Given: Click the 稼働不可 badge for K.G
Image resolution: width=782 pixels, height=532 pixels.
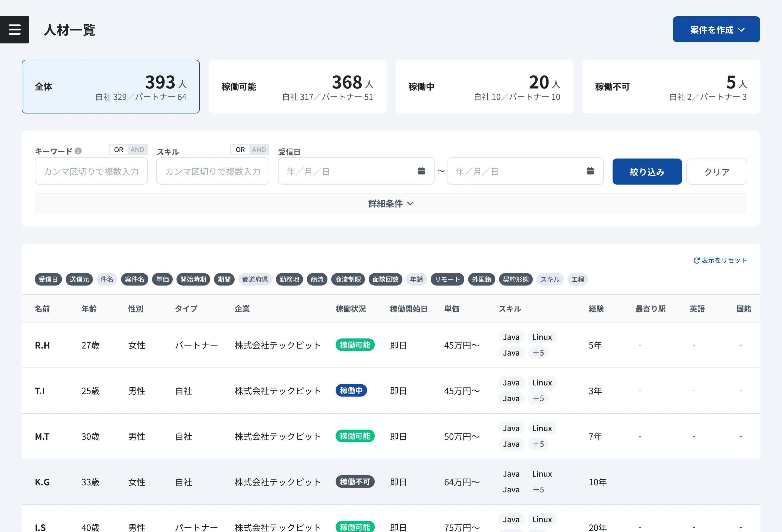Looking at the screenshot, I should [x=355, y=482].
